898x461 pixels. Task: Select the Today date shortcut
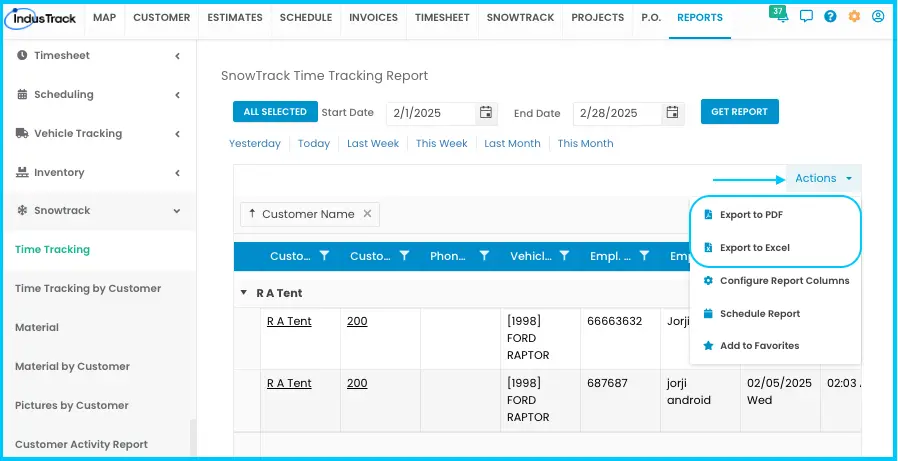pyautogui.click(x=314, y=144)
